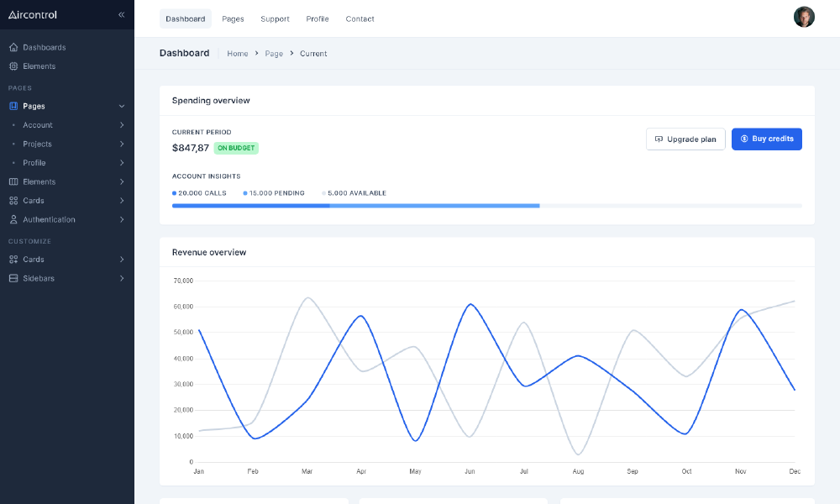Toggle the 20.000 CALLS legend indicator
This screenshot has height=504, width=840.
[176, 192]
